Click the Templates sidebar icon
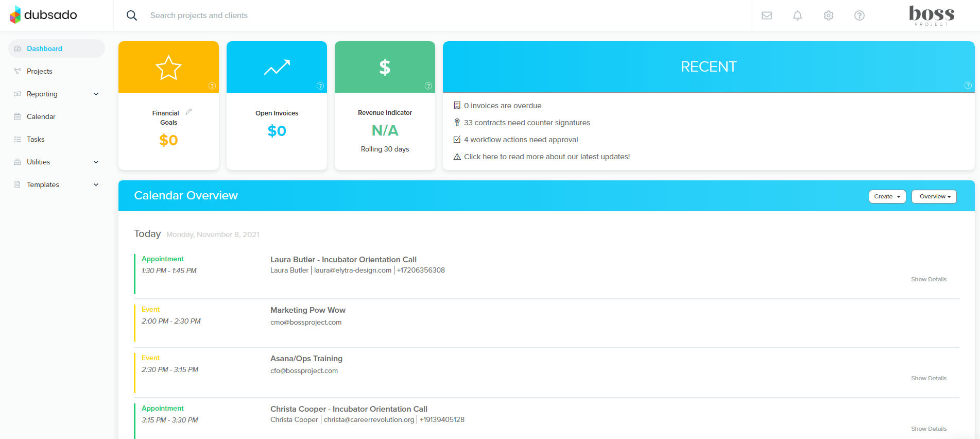The height and width of the screenshot is (439, 980). (x=18, y=184)
